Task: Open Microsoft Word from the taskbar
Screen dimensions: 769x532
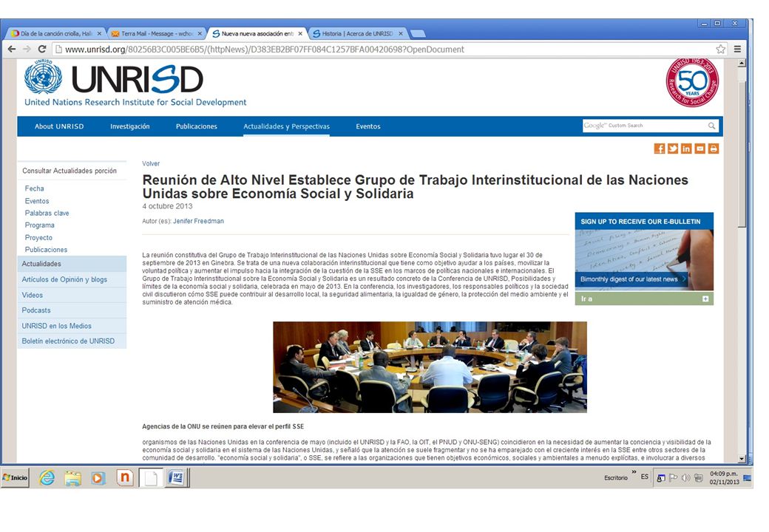Action: click(176, 477)
